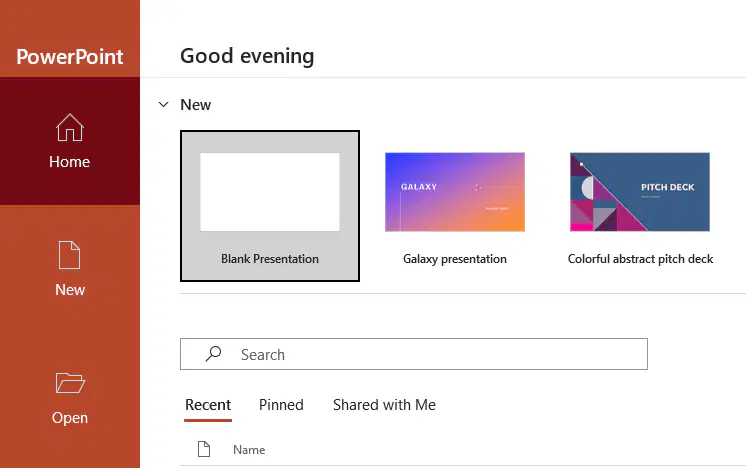Select the Open folder sidebar item
Image resolution: width=746 pixels, height=468 pixels.
[70, 398]
